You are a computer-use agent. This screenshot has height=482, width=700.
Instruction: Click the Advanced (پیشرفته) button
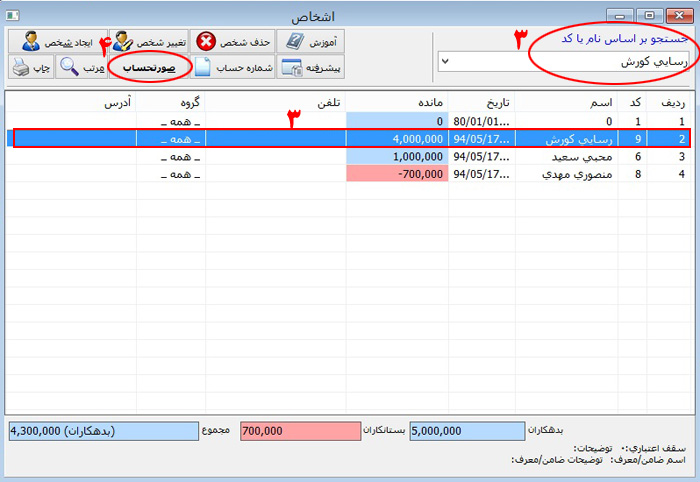coord(309,67)
